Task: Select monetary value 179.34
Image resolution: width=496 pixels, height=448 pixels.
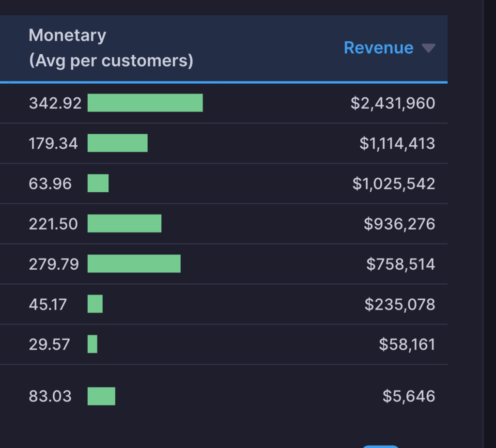Action: [x=53, y=143]
